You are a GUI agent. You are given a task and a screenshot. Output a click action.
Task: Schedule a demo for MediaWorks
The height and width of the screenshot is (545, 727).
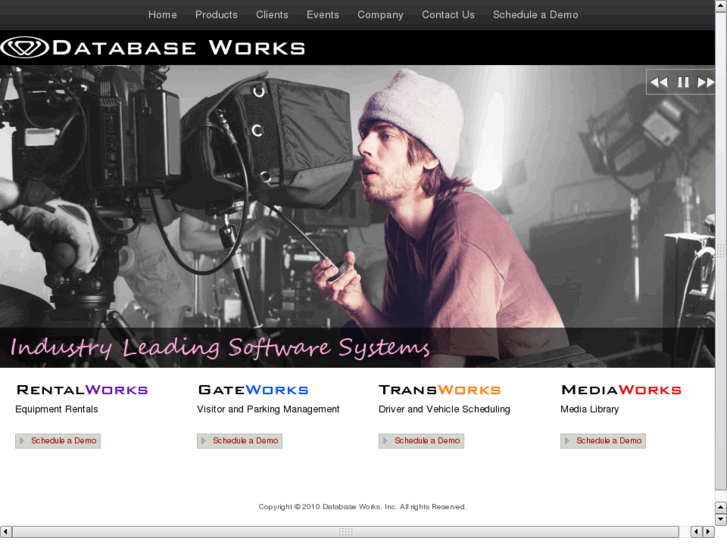point(603,441)
